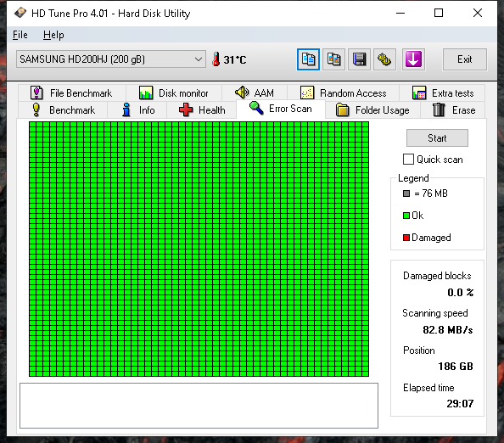The height and width of the screenshot is (443, 504).
Task: Switch to the Folder Usage tab
Action: click(372, 110)
